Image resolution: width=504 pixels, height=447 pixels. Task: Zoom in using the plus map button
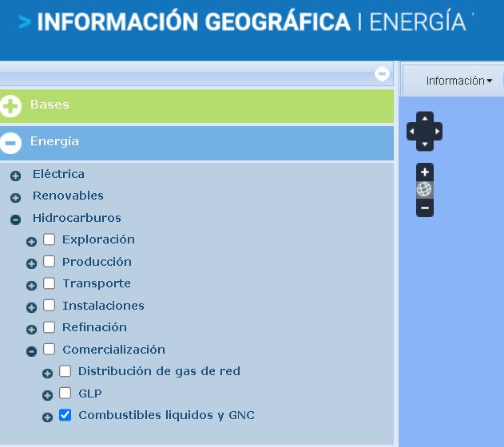tap(425, 172)
